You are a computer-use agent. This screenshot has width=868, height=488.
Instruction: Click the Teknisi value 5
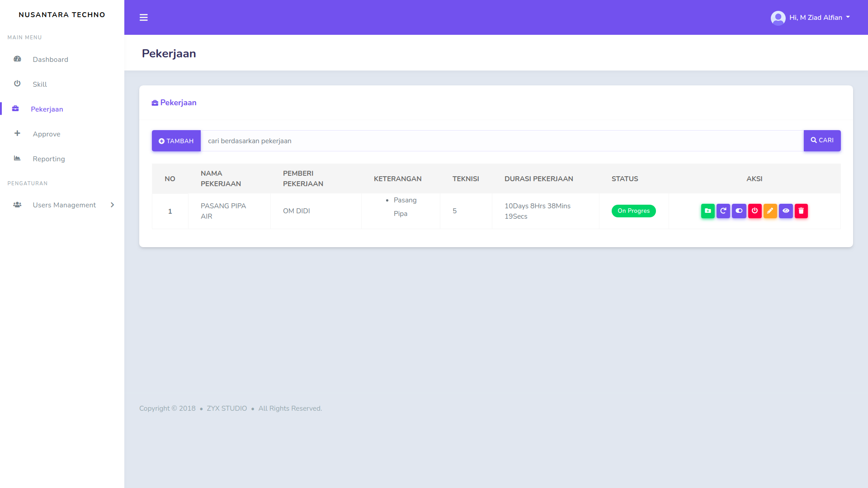click(454, 211)
